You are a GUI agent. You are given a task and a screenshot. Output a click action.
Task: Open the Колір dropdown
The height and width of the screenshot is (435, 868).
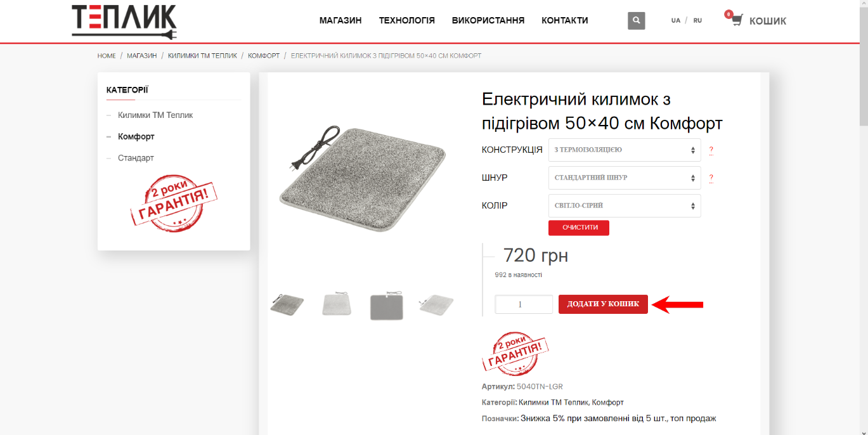click(x=625, y=205)
